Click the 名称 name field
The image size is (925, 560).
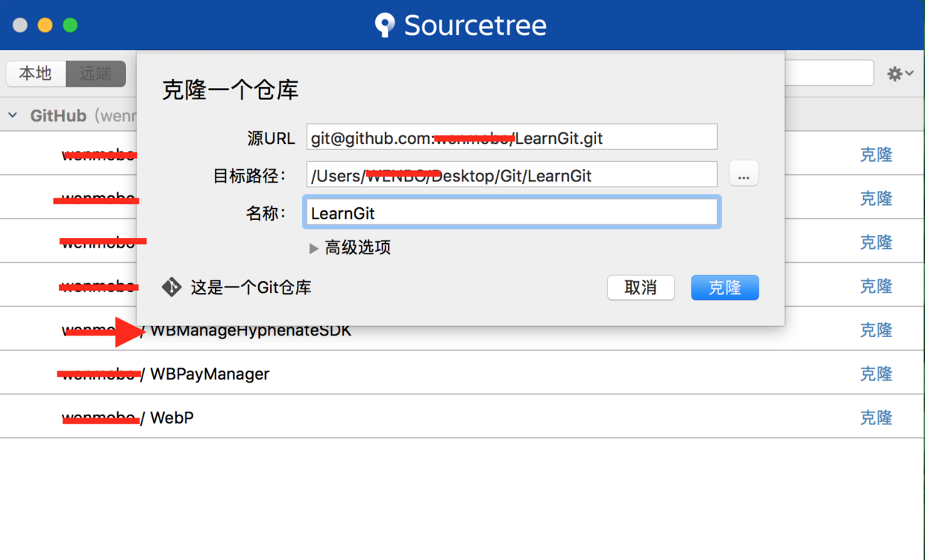point(512,213)
